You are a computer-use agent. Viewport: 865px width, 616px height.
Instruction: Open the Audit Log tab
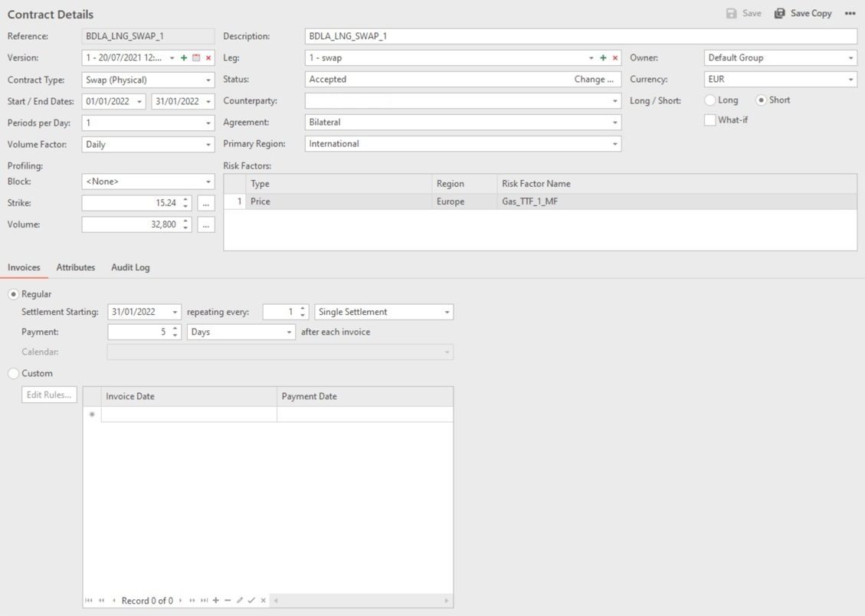click(x=130, y=267)
